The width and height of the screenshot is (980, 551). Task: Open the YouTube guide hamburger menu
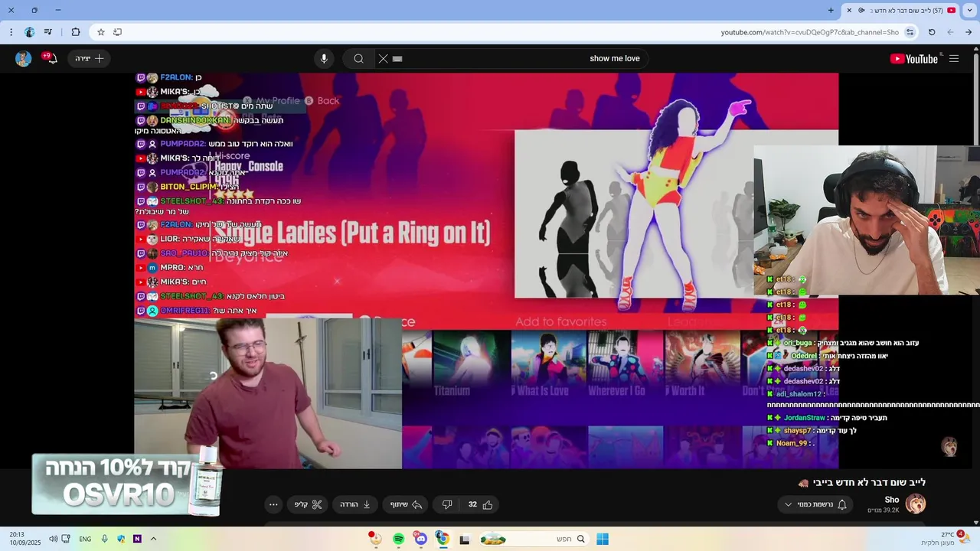click(x=954, y=59)
